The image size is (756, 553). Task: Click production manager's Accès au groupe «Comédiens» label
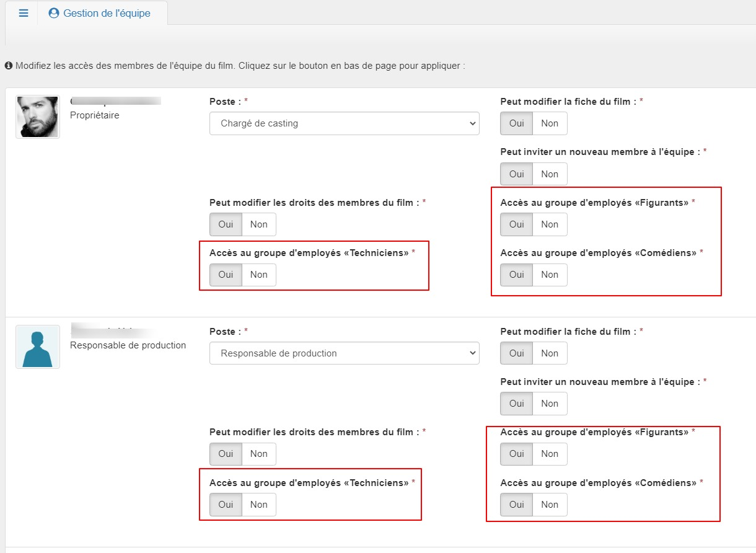coord(602,483)
